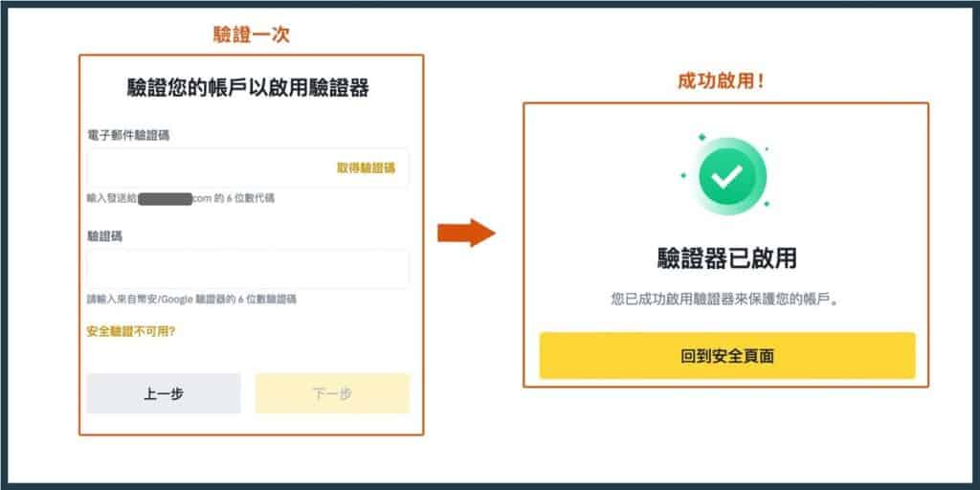Request a code via 取得驗證碼
The height and width of the screenshot is (490, 980).
click(x=367, y=167)
